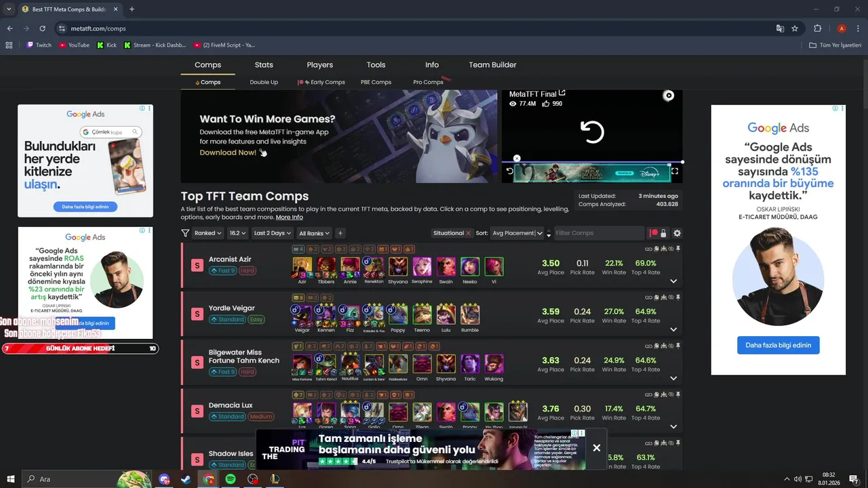
Task: Select the Comps main menu tab
Action: 208,65
